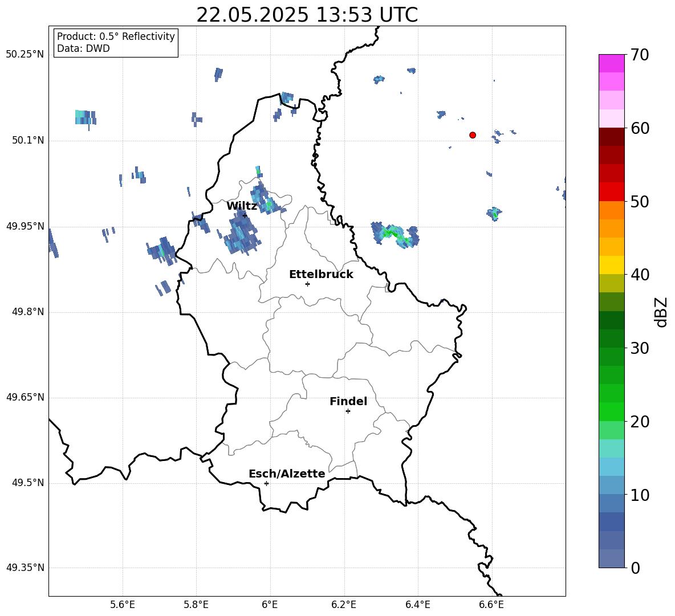The height and width of the screenshot is (616, 675).
Task: Click the colorbar tick label 10
Action: (640, 495)
